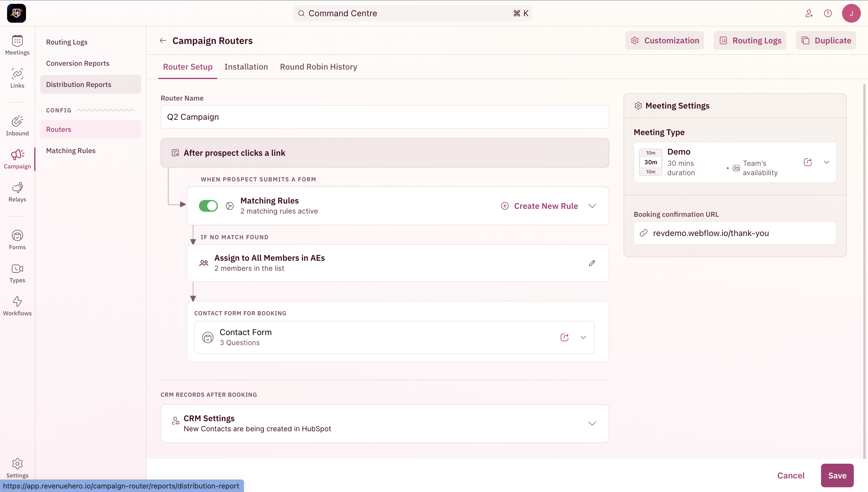
Task: Click the After prospect clicks a link header
Action: (x=385, y=153)
